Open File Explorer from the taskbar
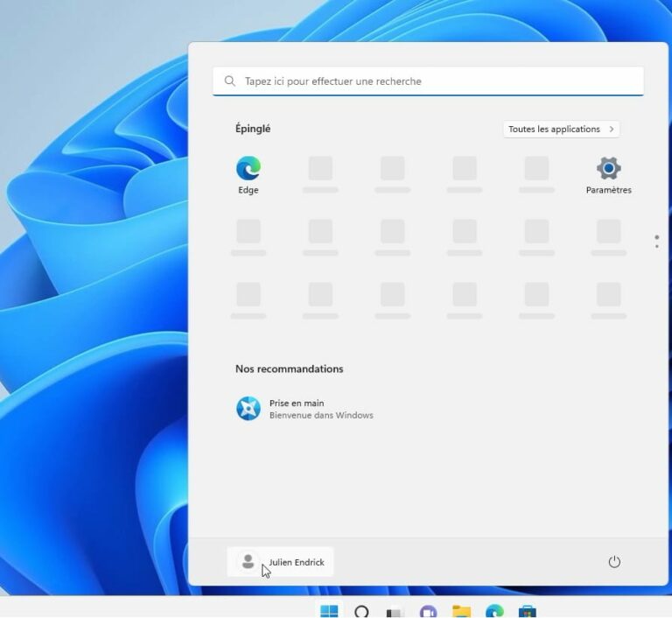Image resolution: width=672 pixels, height=618 pixels. coord(461,611)
